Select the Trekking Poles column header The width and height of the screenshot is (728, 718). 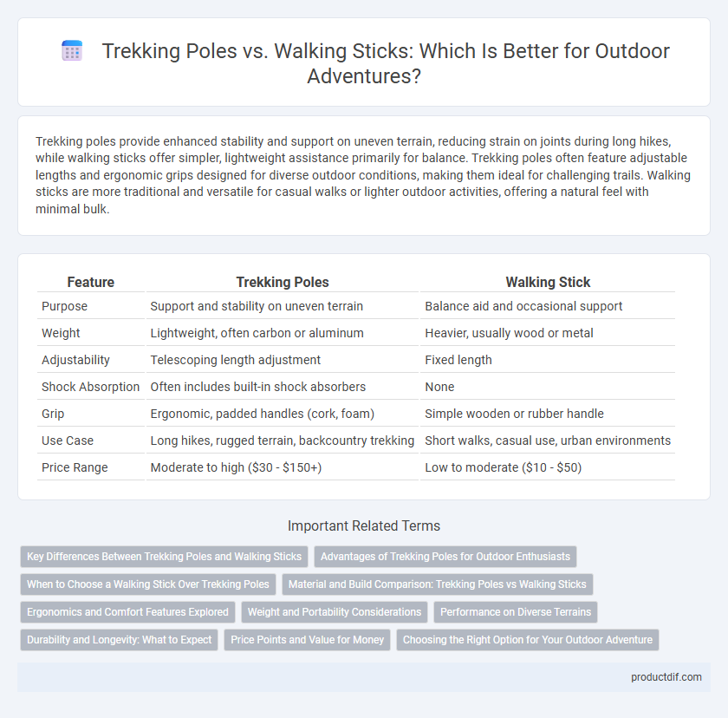(283, 282)
